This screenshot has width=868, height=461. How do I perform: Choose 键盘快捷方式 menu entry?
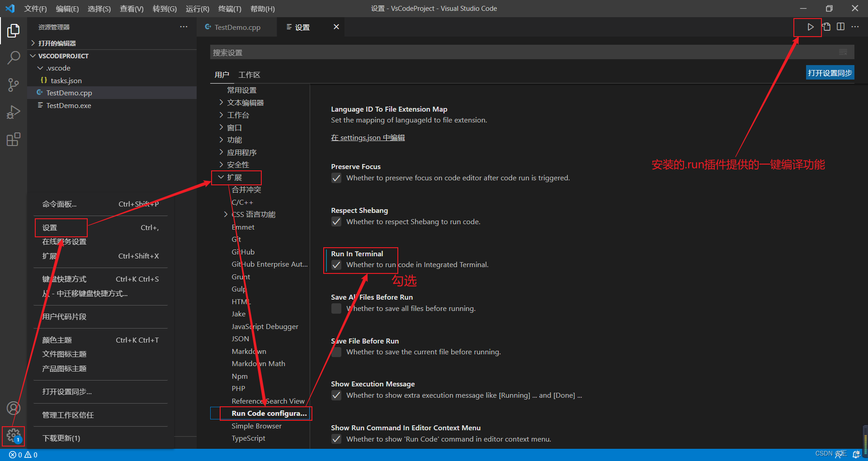100,279
